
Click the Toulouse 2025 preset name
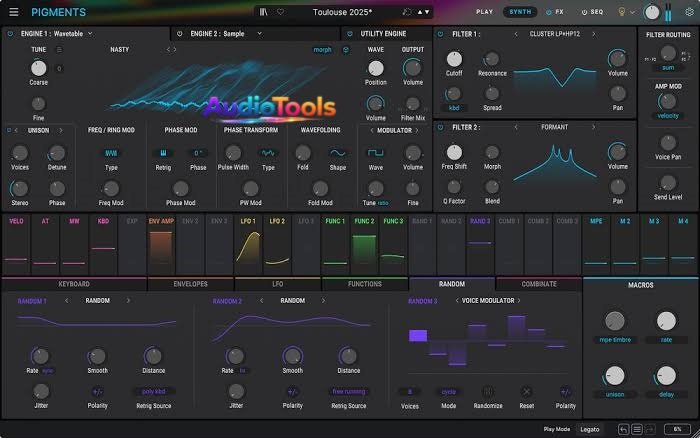pos(342,12)
